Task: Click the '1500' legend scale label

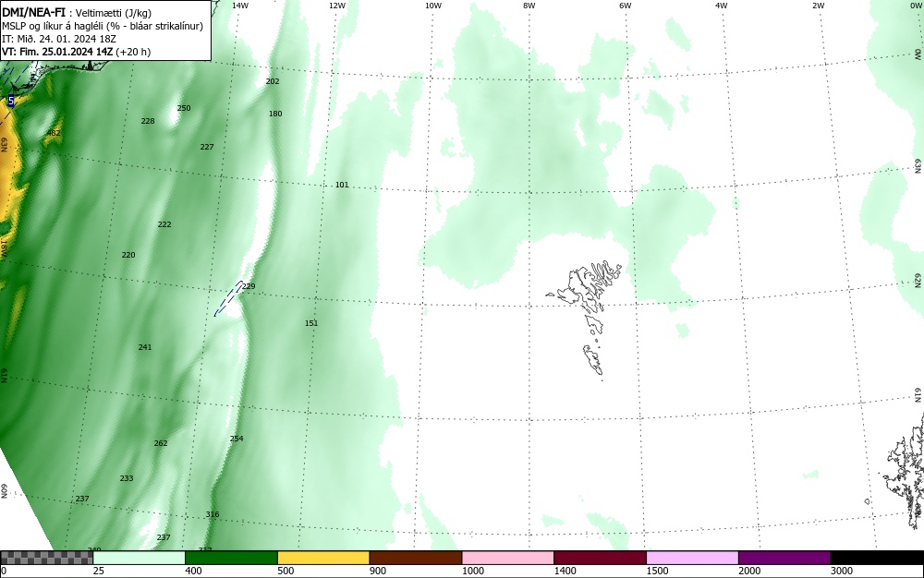Action: (x=658, y=571)
